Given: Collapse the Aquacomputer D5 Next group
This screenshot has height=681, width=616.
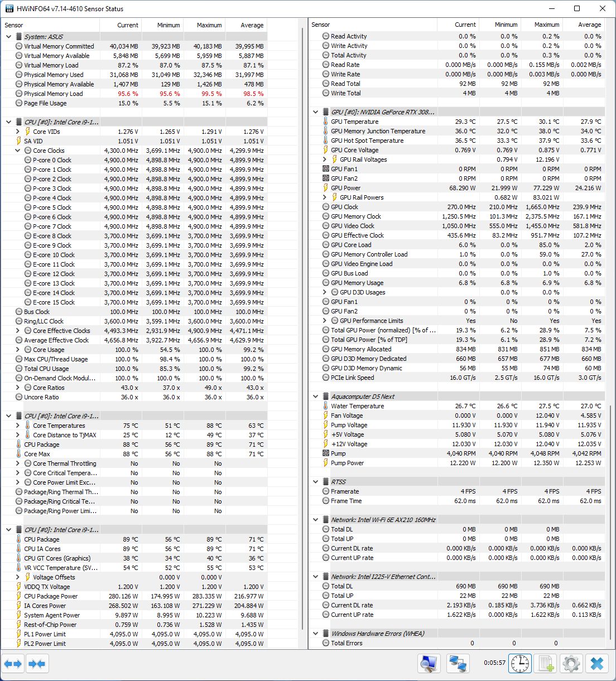Looking at the screenshot, I should (316, 397).
